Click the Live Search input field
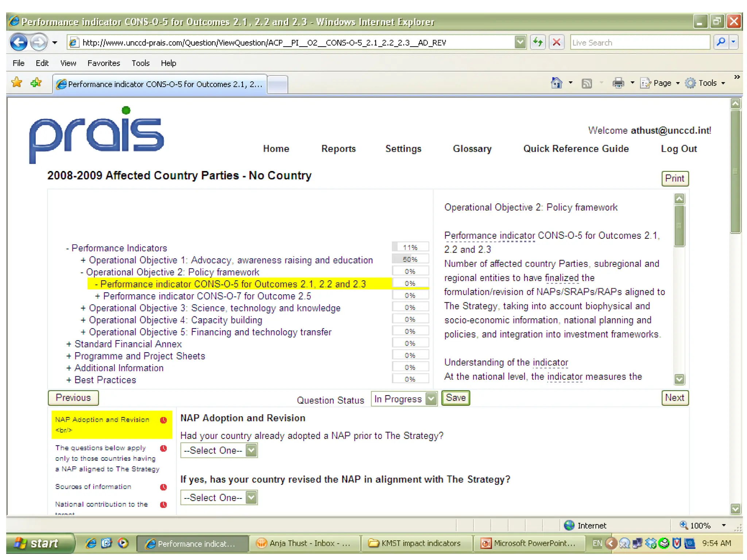Screen dimensions: 747x560 (639, 43)
